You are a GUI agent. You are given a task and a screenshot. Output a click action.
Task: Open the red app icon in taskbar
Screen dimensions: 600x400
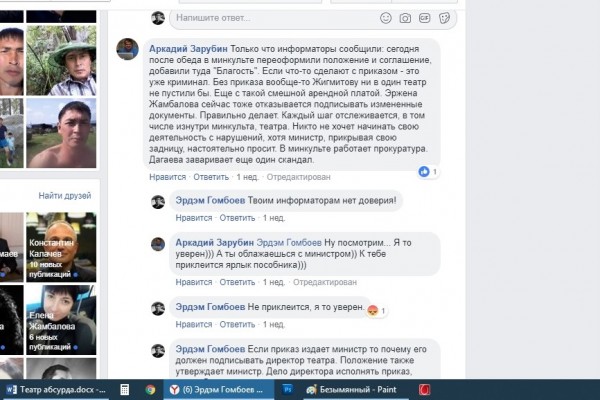coord(424,390)
